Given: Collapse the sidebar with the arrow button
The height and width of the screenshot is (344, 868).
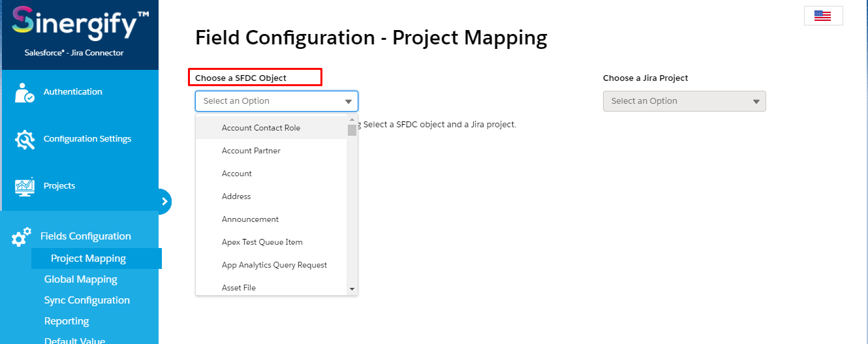Looking at the screenshot, I should (x=164, y=202).
